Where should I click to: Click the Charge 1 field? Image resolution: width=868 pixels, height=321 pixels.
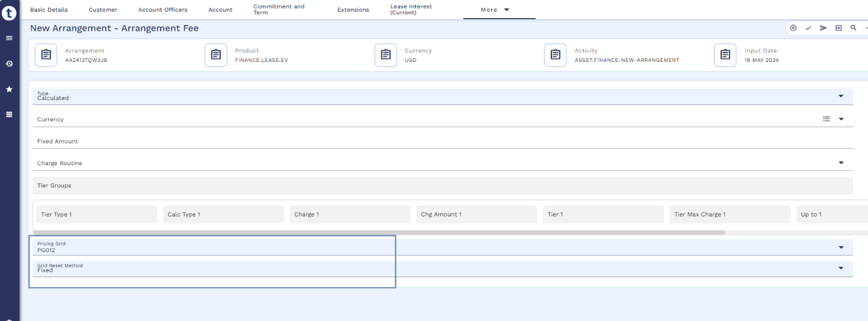click(350, 214)
